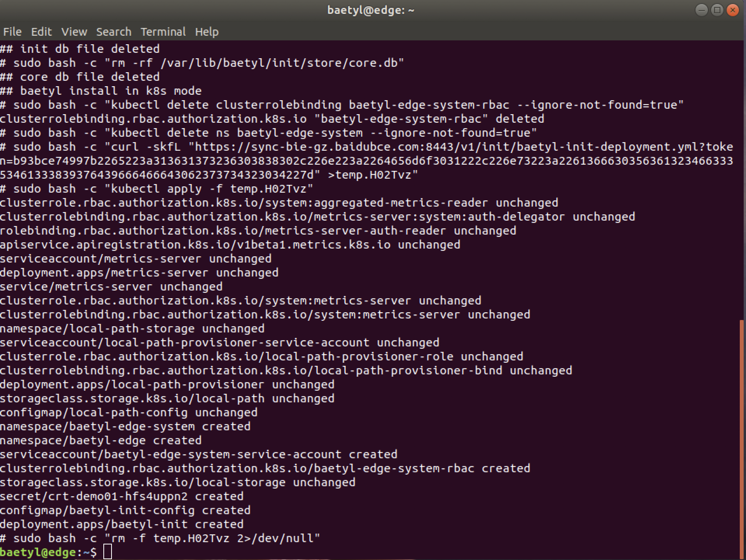746x560 pixels.
Task: Click the rm -f temp.H02Tvz command line
Action: (x=160, y=538)
